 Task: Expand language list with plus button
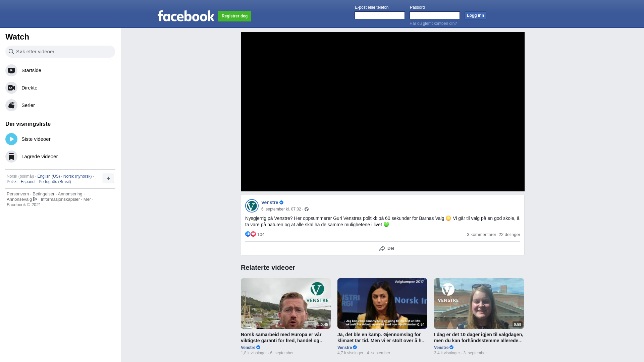[x=108, y=178]
